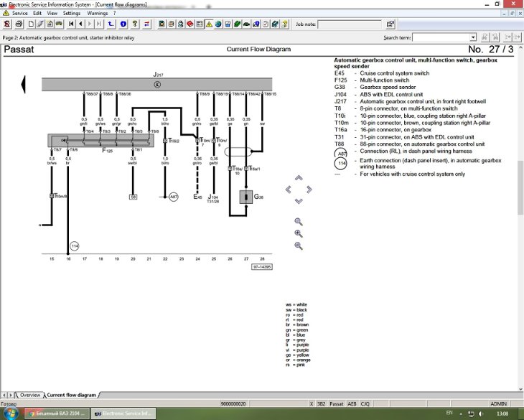Zoom in with the plus magnifier
Image resolution: width=524 pixels, height=420 pixels.
[x=299, y=234]
